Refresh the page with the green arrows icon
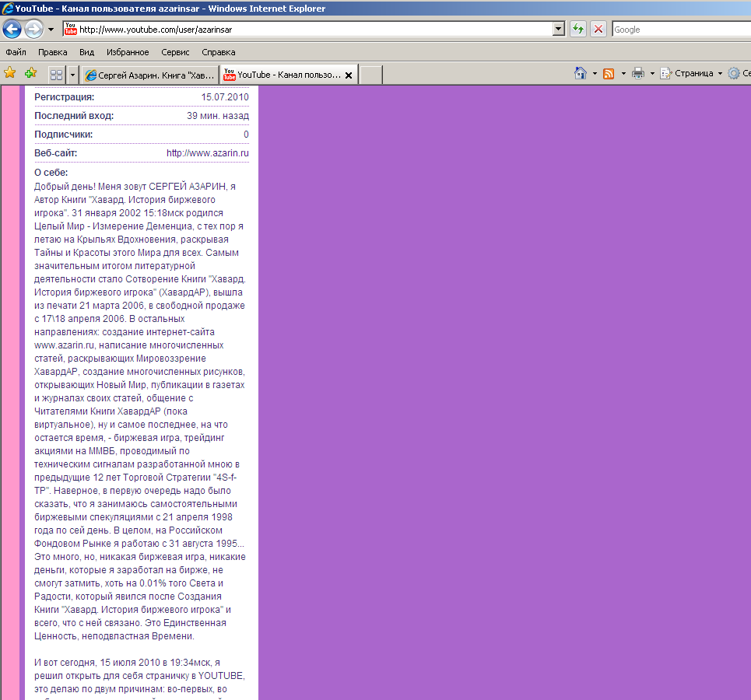 [x=578, y=30]
